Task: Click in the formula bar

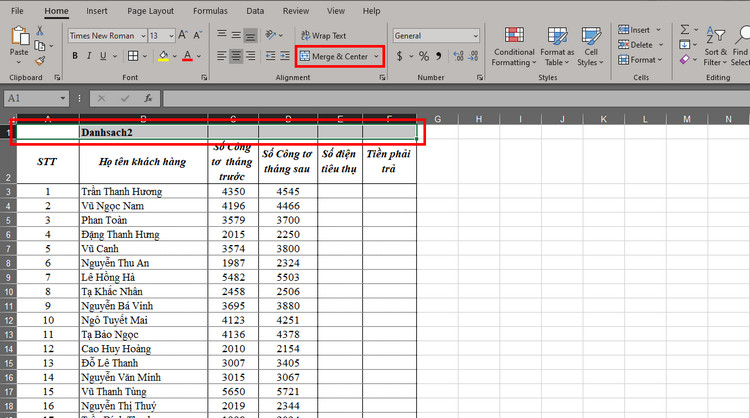Action: click(x=456, y=99)
